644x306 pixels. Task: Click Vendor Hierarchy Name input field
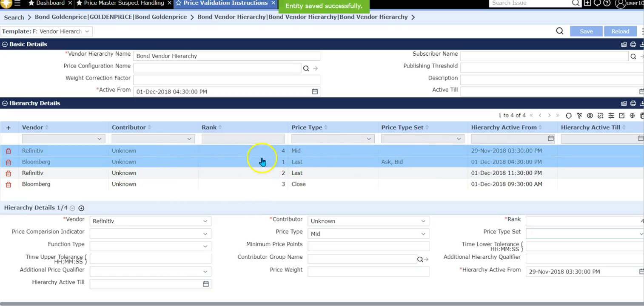click(227, 56)
